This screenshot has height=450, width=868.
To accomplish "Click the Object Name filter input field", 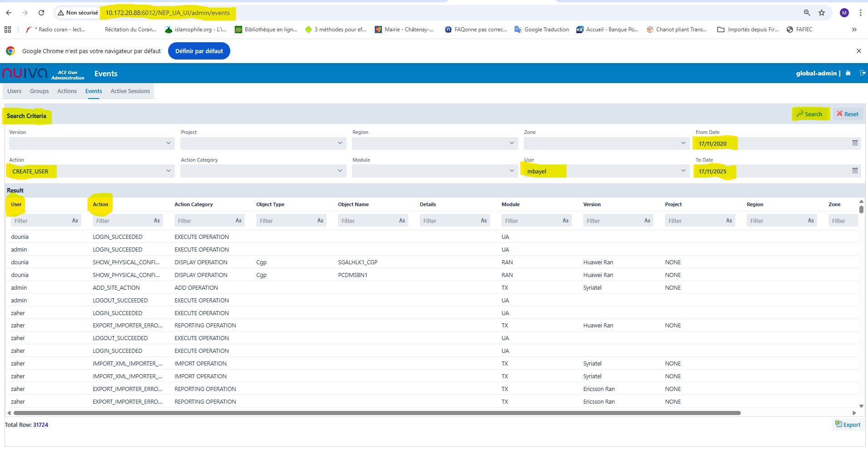I will [x=367, y=221].
